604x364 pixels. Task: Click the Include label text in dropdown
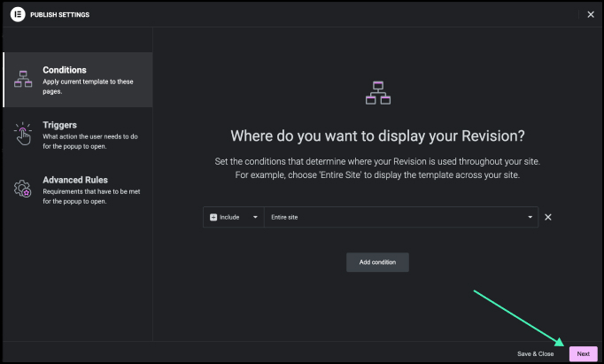click(229, 217)
